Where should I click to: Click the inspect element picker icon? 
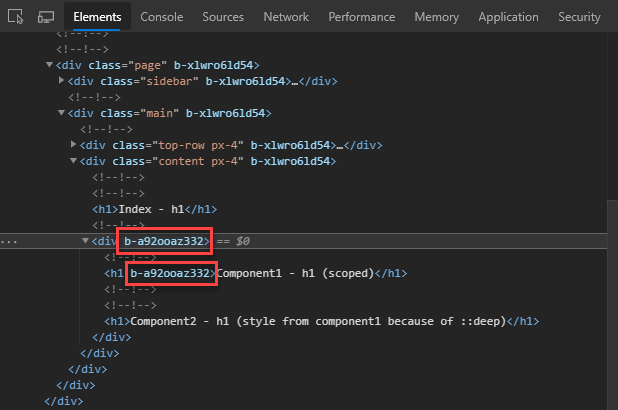pos(15,17)
